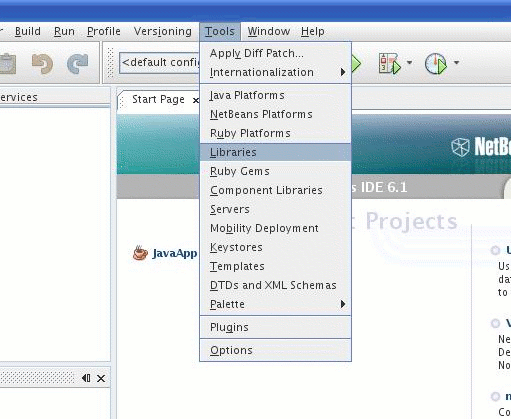
Task: Open the Versioning menu
Action: (x=163, y=31)
